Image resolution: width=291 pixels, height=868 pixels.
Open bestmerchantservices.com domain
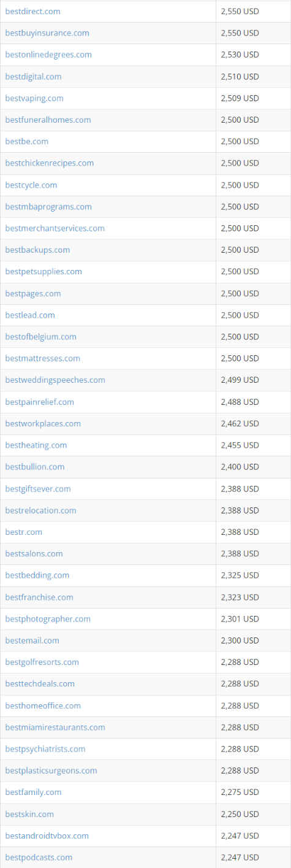[x=55, y=228]
